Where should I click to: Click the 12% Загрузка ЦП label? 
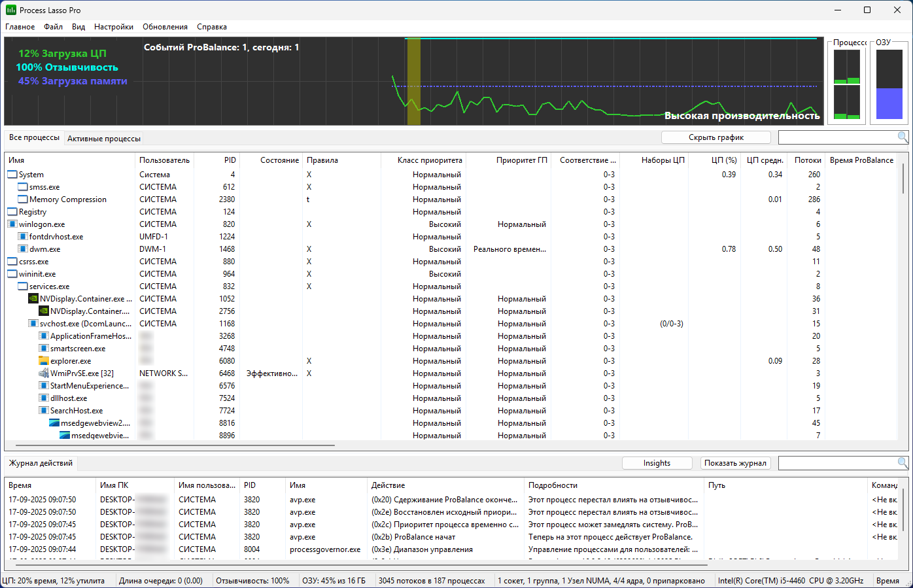click(62, 54)
